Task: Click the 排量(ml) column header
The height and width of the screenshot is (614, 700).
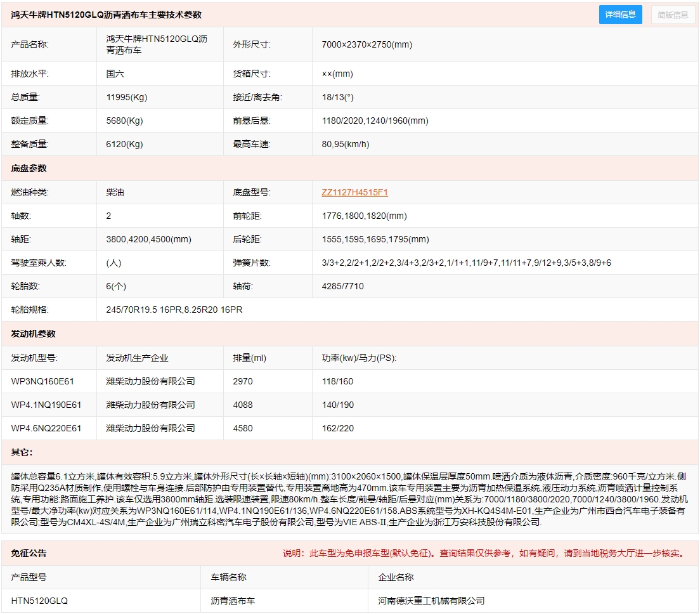Action: (250, 358)
